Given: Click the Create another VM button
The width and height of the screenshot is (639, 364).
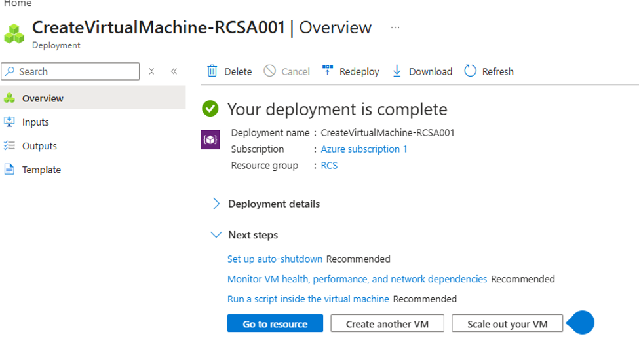Looking at the screenshot, I should [387, 323].
